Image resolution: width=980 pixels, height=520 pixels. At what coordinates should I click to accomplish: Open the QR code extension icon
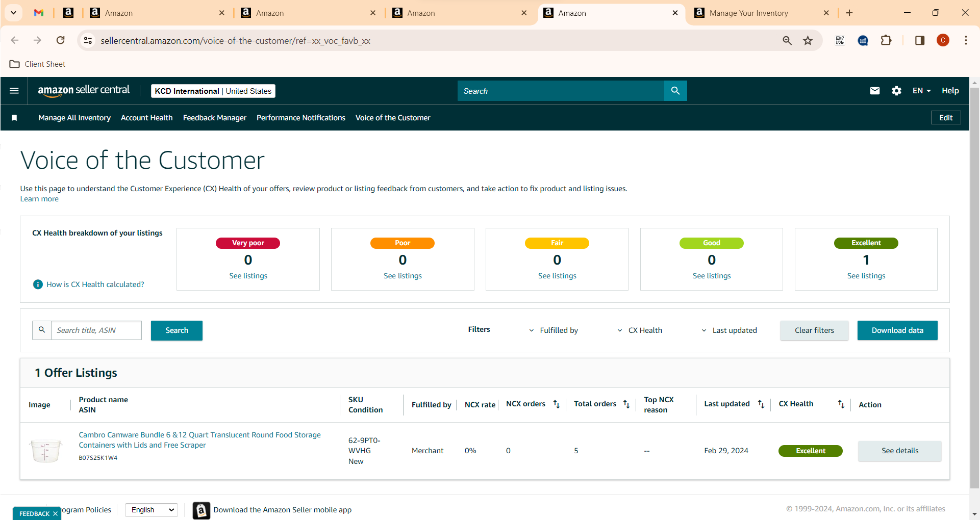point(840,40)
